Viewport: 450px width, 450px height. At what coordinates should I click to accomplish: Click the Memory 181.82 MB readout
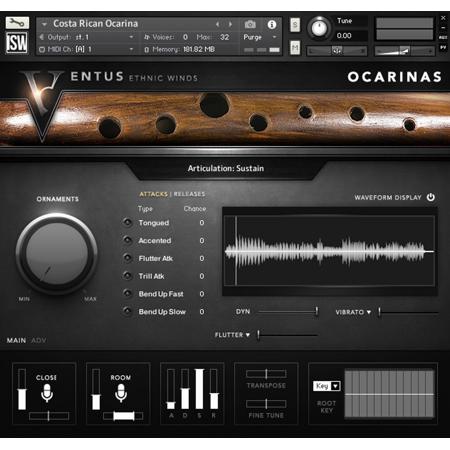[x=199, y=49]
